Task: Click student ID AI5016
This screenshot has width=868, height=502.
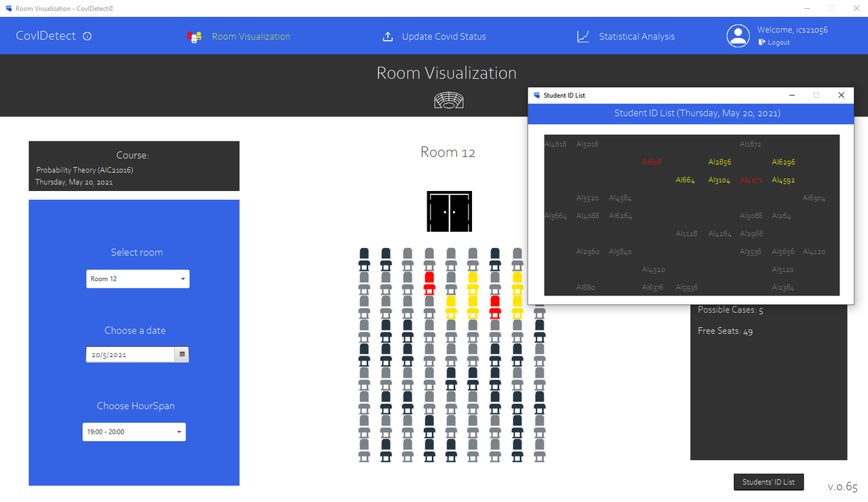Action: (587, 144)
